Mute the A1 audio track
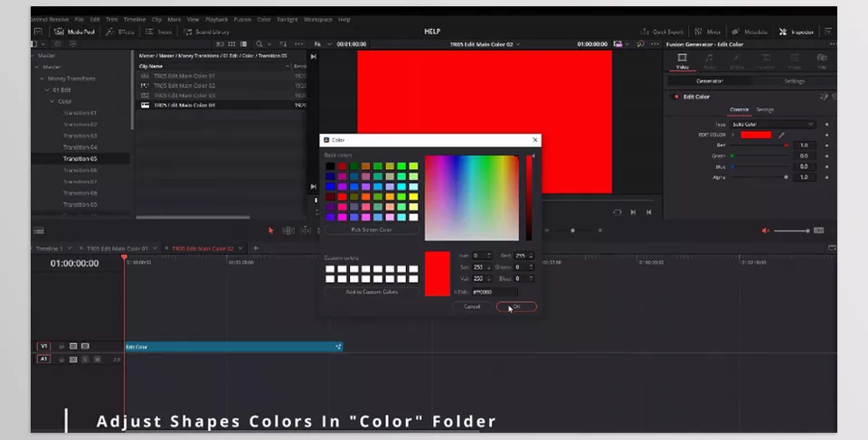The height and width of the screenshot is (440, 868). pyautogui.click(x=98, y=360)
